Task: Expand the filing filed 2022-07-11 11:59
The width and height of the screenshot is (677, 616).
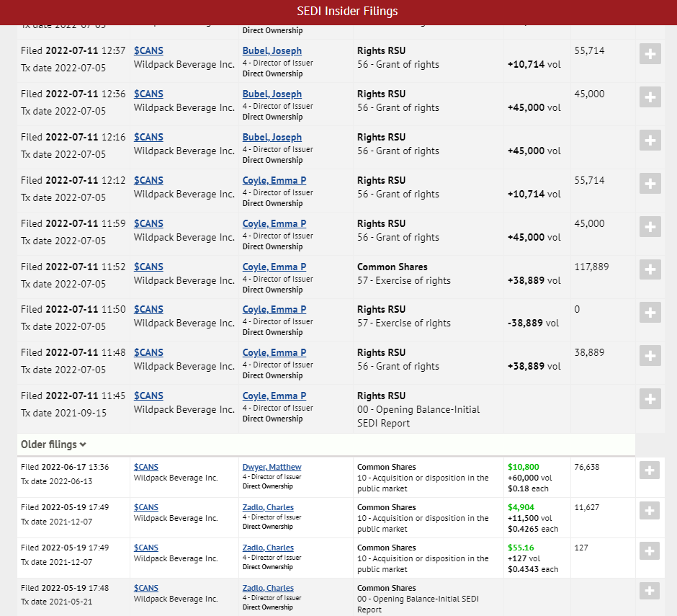Action: click(x=650, y=227)
